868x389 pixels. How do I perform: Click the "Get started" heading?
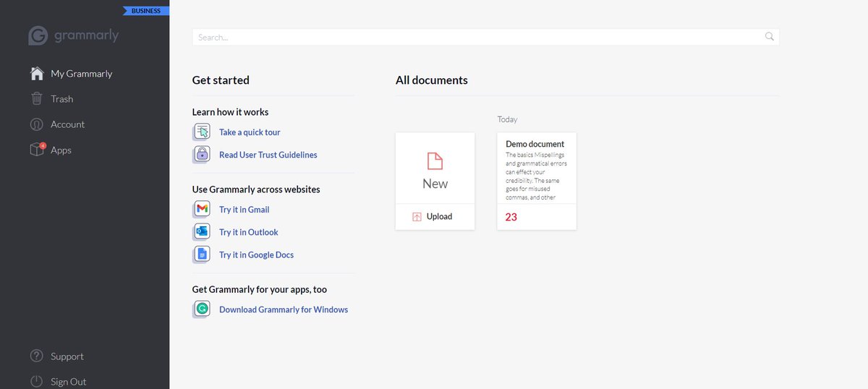(x=221, y=80)
